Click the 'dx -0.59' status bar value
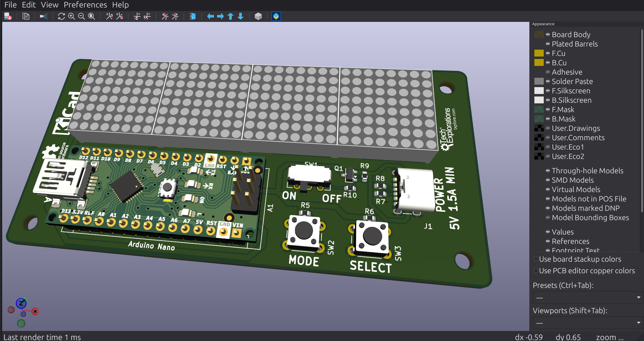The width and height of the screenshot is (644, 341). (x=529, y=337)
